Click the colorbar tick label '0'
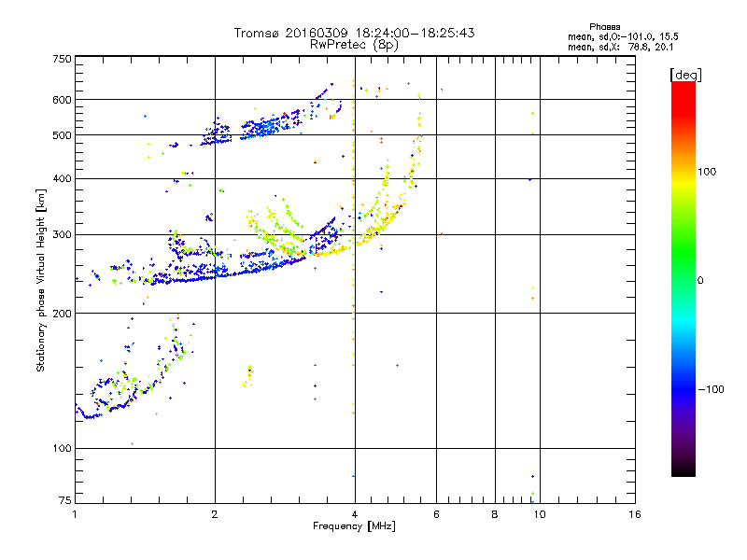 [700, 281]
